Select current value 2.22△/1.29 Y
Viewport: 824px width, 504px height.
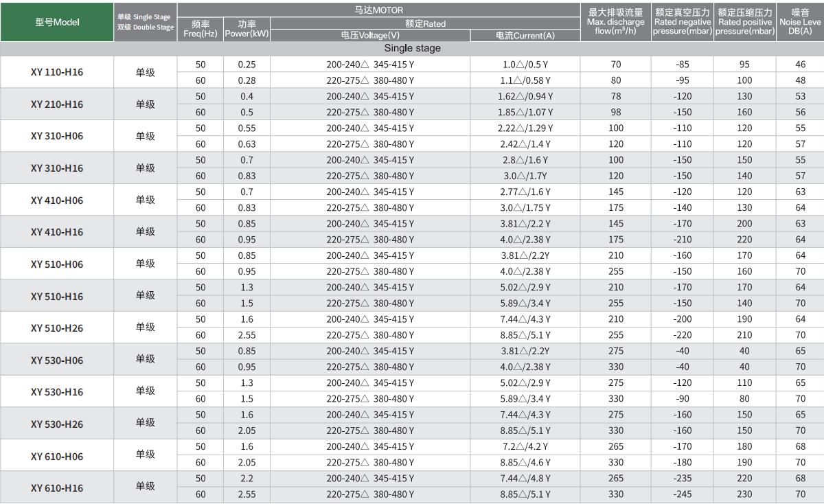(525, 128)
